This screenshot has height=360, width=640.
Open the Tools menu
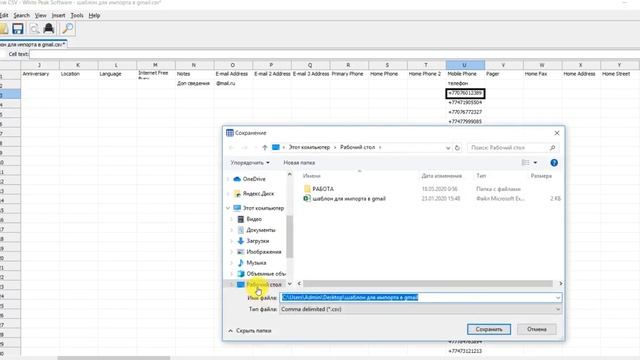77,16
